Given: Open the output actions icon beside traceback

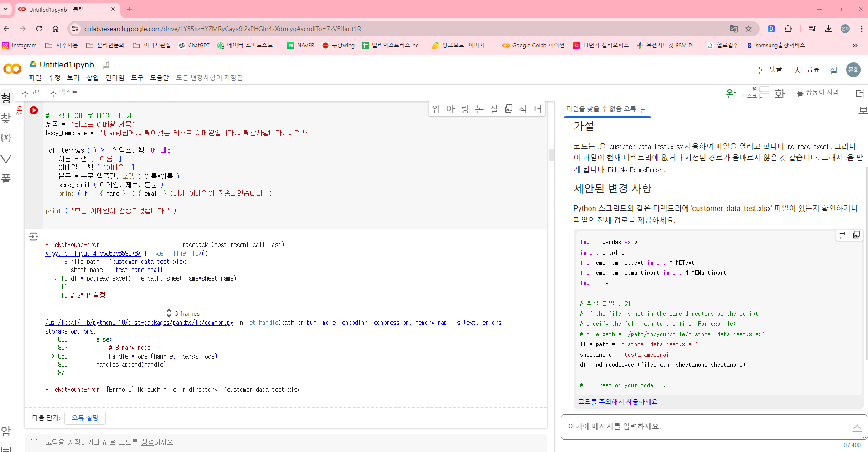Looking at the screenshot, I should coord(34,236).
